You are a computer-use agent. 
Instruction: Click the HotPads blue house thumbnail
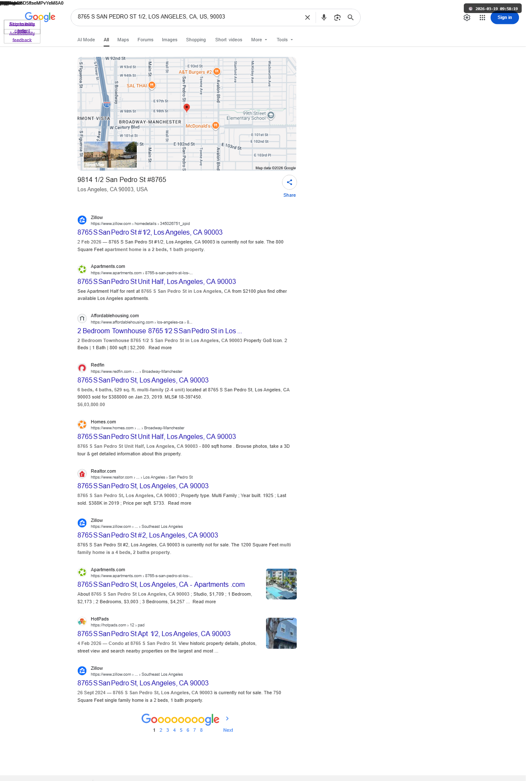point(281,633)
